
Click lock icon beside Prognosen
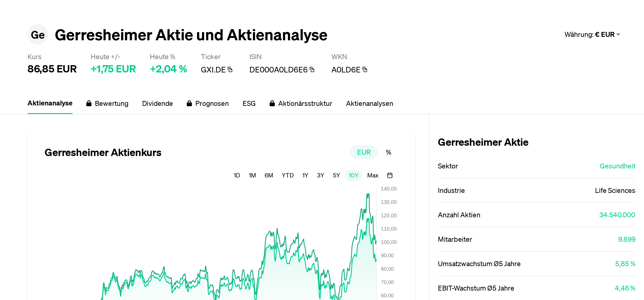[189, 103]
